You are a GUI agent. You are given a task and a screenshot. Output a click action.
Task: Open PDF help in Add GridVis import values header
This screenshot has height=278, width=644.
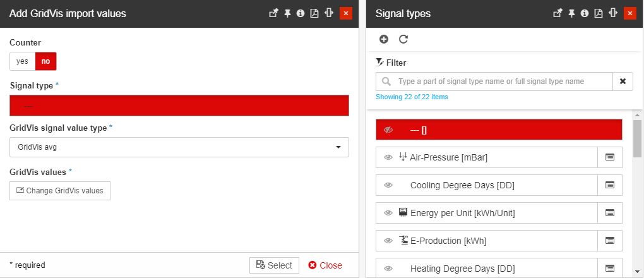(314, 13)
